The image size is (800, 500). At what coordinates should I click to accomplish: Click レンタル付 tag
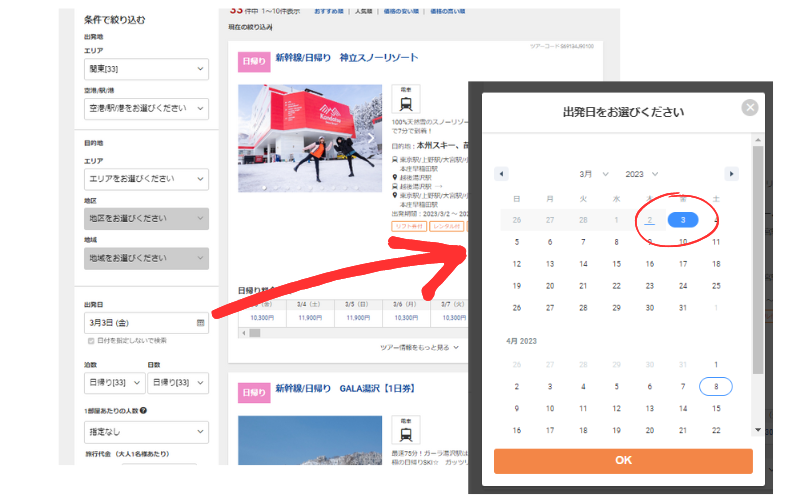tap(446, 226)
